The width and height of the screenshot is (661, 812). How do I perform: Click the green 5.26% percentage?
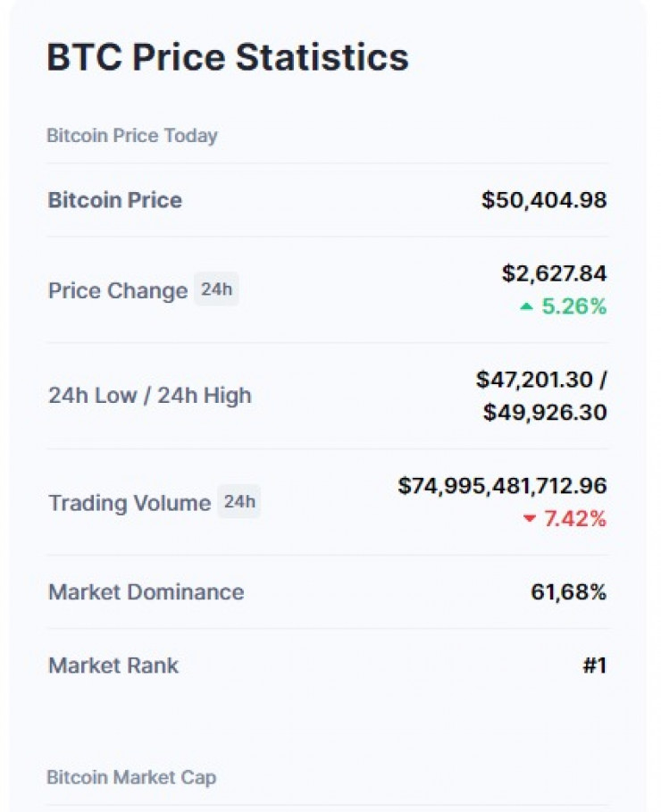pyautogui.click(x=574, y=307)
